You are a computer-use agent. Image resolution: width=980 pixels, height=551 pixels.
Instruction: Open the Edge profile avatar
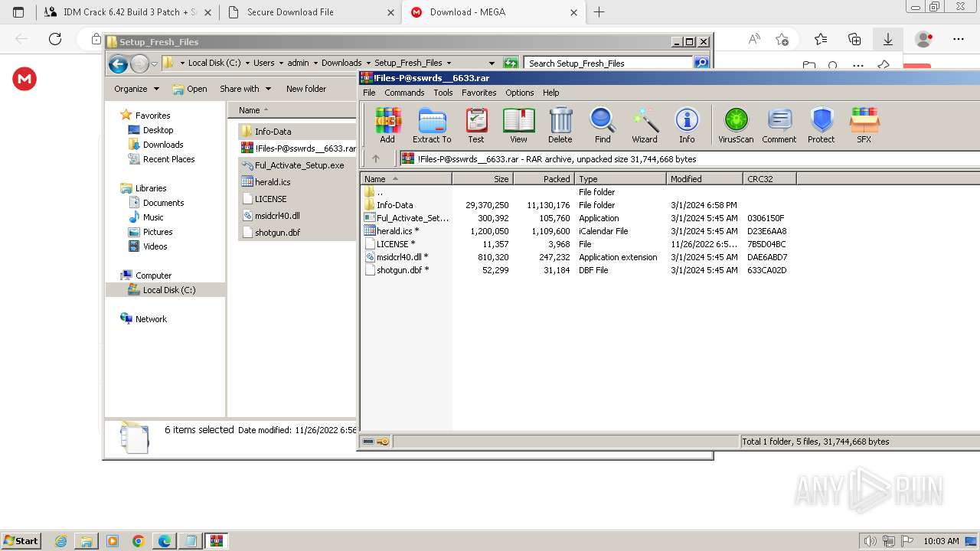(x=924, y=39)
